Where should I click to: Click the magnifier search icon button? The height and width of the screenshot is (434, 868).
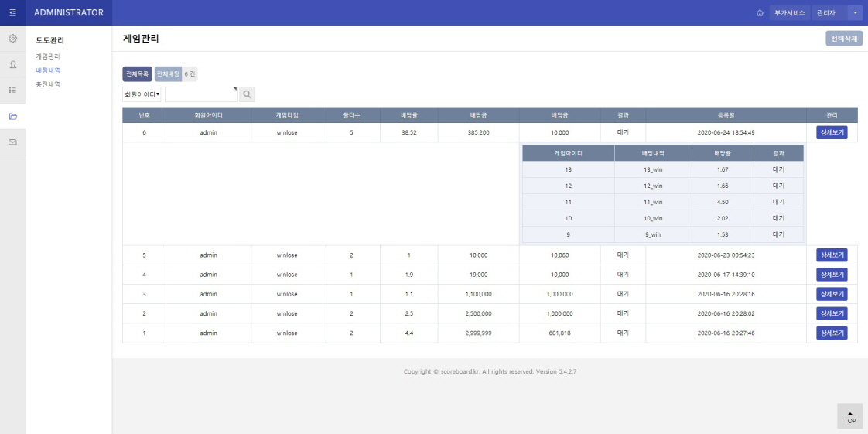247,94
